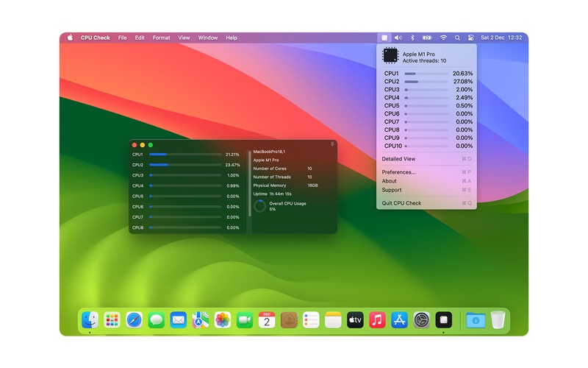Image resolution: width=588 pixels, height=368 pixels.
Task: Open Music from the Dock
Action: 377,320
